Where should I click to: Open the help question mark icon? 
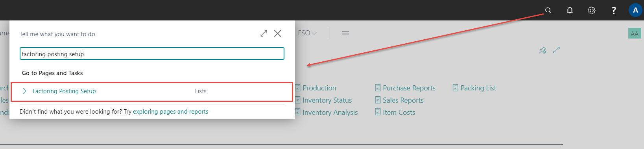(614, 11)
